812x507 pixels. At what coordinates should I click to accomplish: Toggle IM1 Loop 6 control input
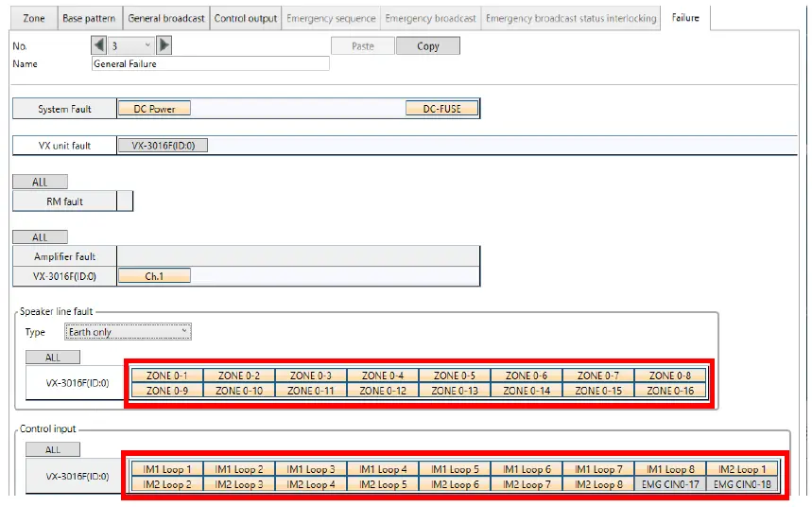point(527,469)
